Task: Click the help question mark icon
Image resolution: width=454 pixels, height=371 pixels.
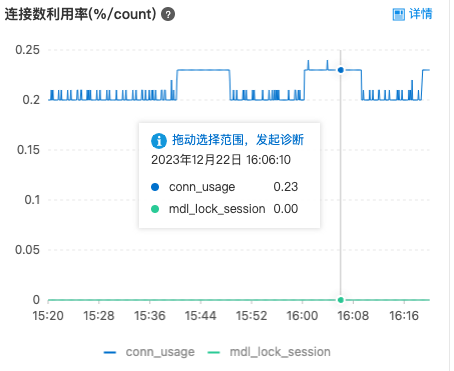Action: pyautogui.click(x=168, y=14)
